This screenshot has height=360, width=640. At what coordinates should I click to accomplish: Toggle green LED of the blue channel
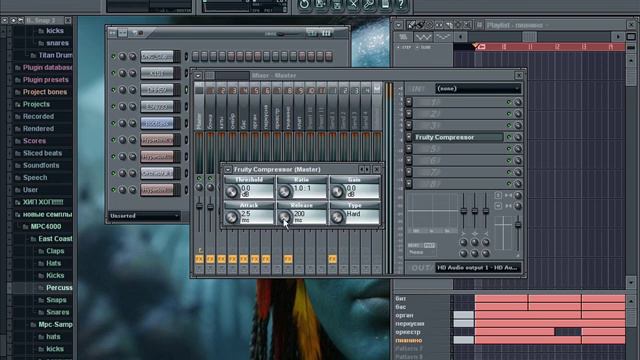click(113, 123)
